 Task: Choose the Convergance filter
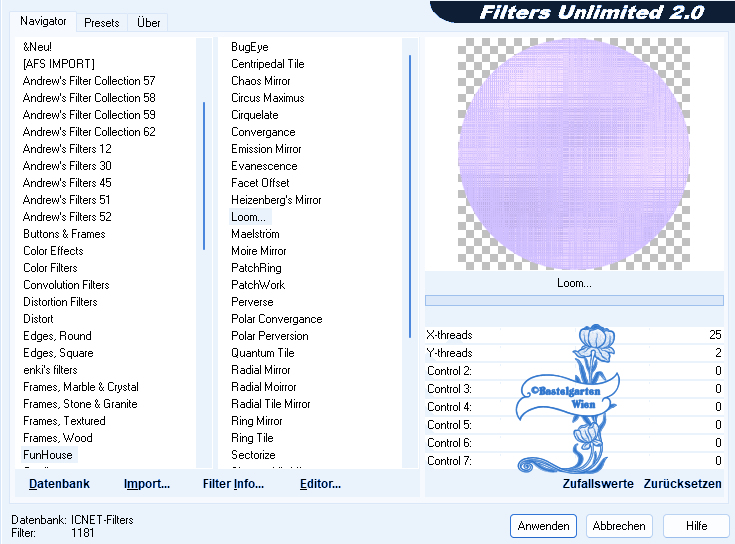[x=263, y=132]
